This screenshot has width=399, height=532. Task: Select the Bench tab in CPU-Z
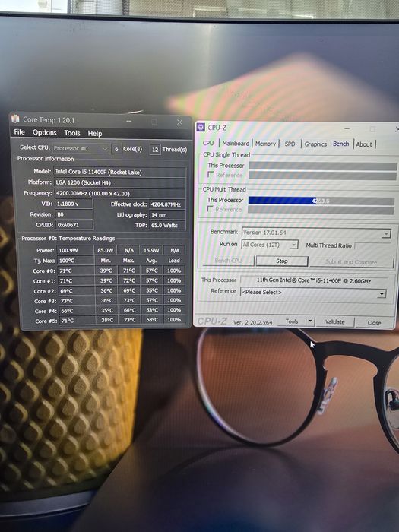[x=340, y=144]
